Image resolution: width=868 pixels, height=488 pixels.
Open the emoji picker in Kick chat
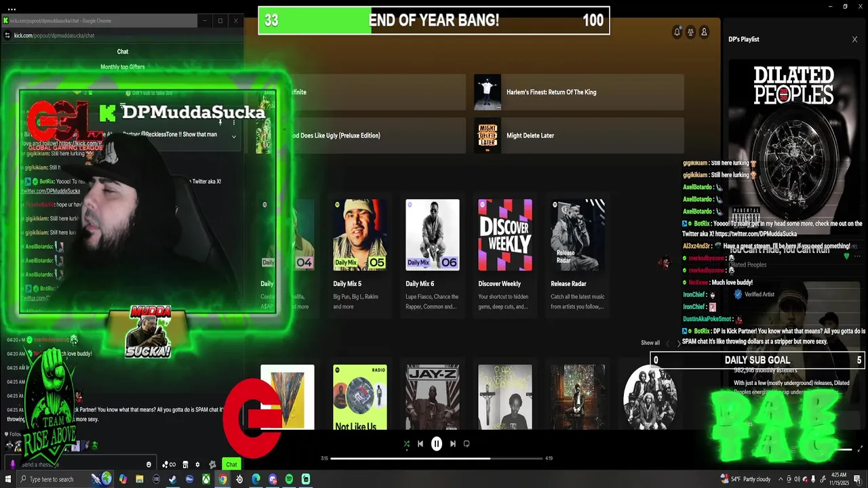(149, 464)
